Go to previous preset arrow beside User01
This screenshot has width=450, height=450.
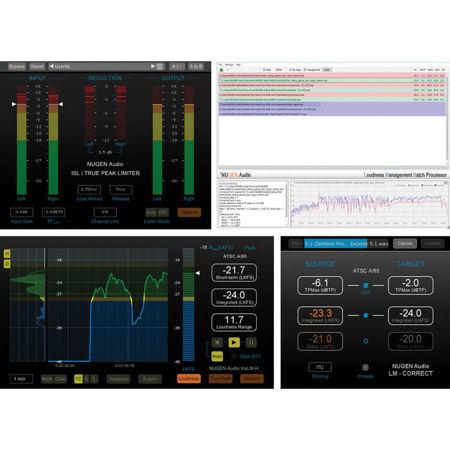pos(51,67)
